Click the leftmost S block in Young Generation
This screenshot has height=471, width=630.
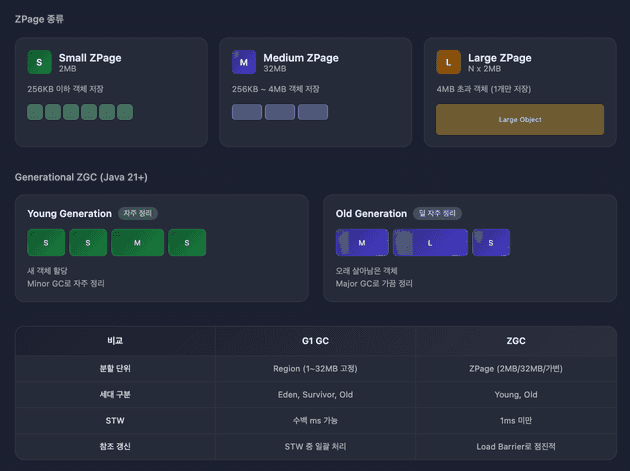click(x=45, y=243)
